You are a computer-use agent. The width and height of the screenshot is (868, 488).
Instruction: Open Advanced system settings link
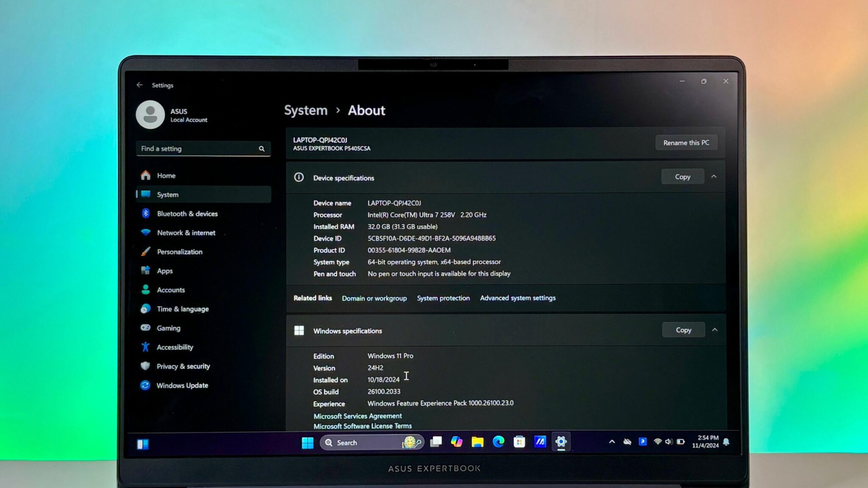(x=517, y=298)
